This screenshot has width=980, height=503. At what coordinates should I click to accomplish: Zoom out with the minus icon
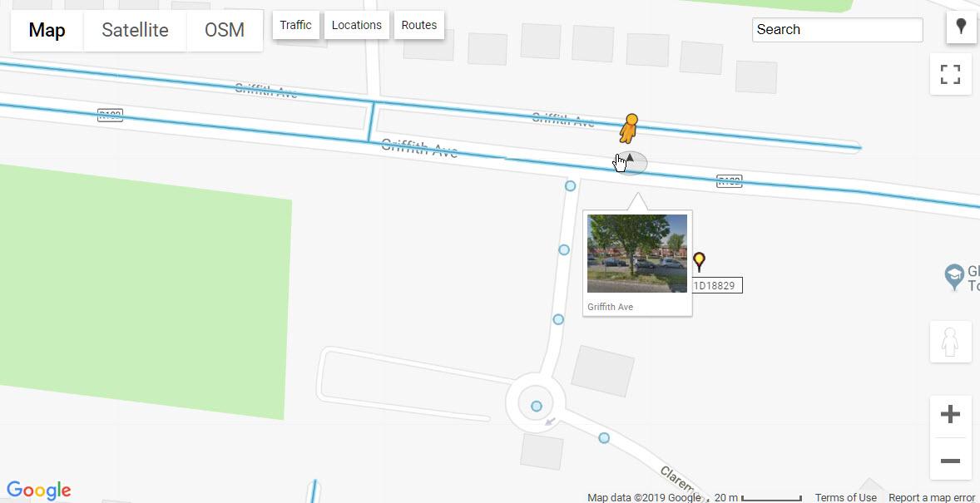(x=950, y=461)
